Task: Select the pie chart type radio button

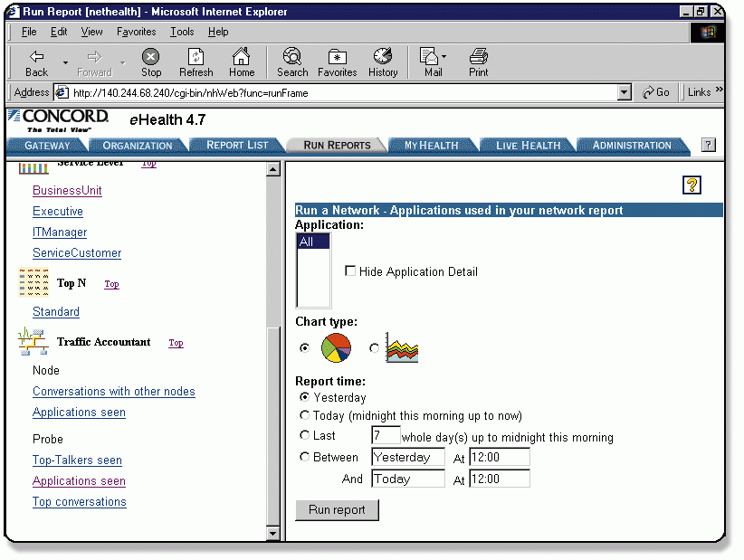Action: 305,348
